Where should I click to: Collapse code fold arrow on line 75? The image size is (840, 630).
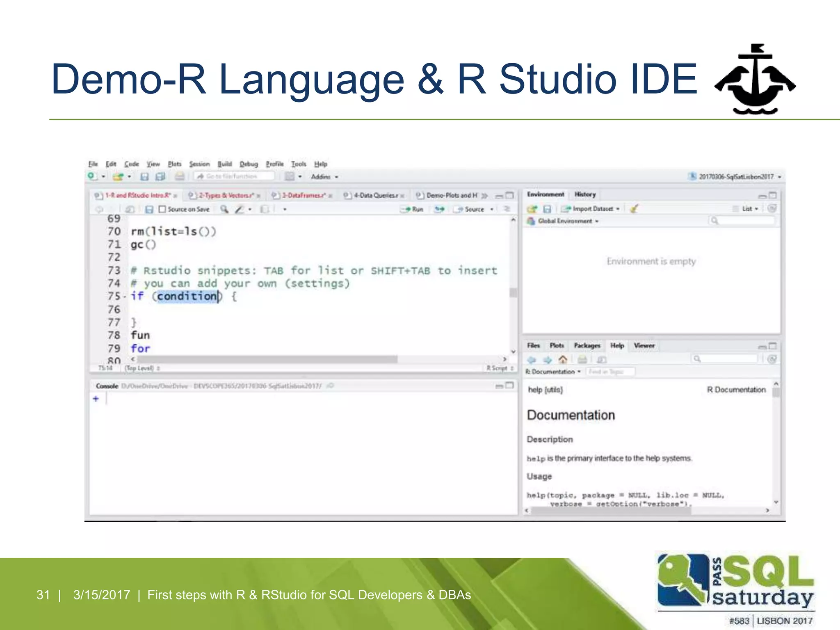point(125,297)
